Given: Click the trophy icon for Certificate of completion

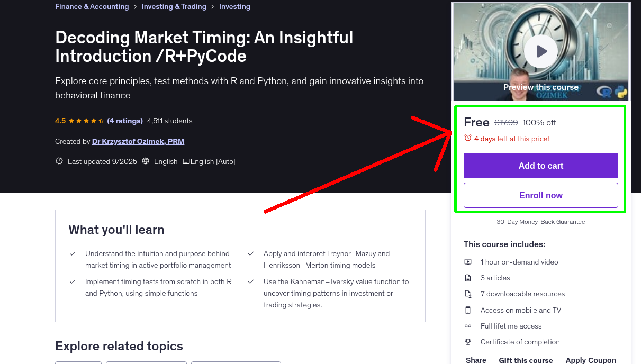Looking at the screenshot, I should [x=468, y=342].
